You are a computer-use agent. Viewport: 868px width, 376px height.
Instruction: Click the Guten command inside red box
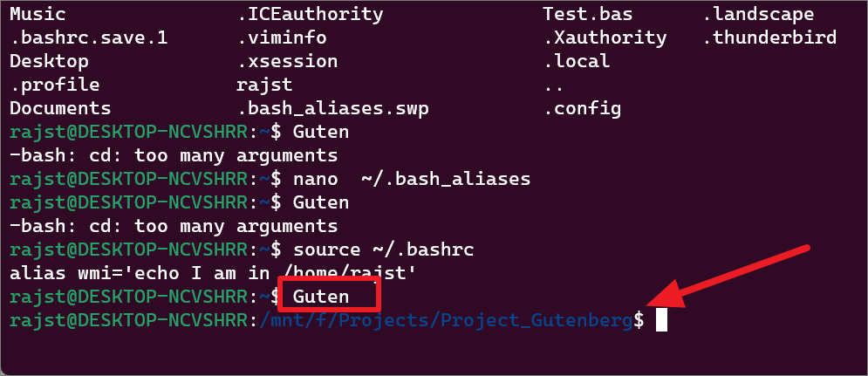tap(321, 297)
